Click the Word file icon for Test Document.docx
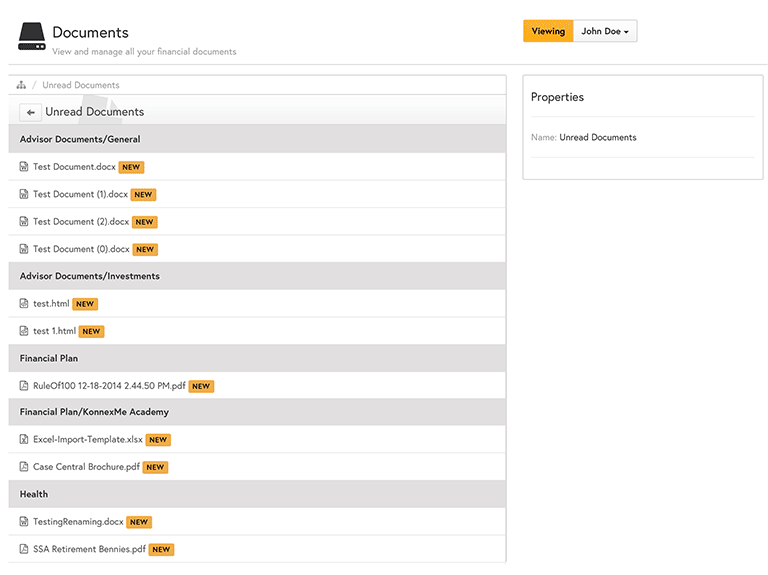This screenshot has height=575, width=768. [x=24, y=167]
